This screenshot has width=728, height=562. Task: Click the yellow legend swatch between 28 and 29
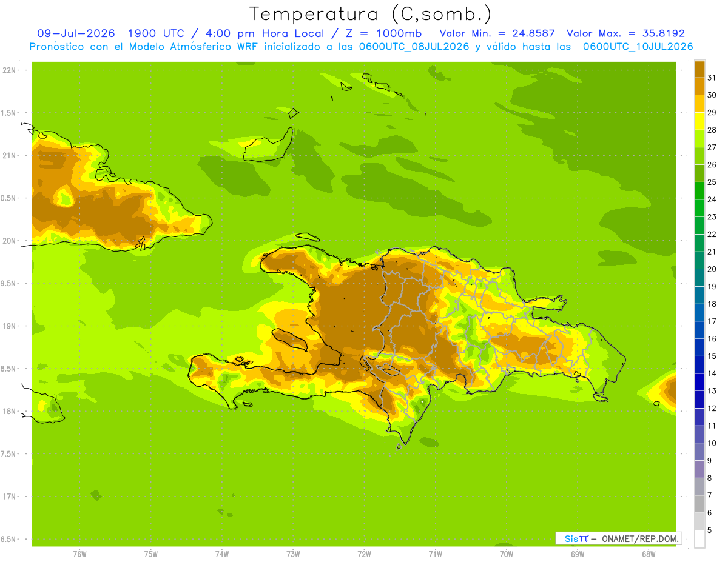(x=699, y=121)
